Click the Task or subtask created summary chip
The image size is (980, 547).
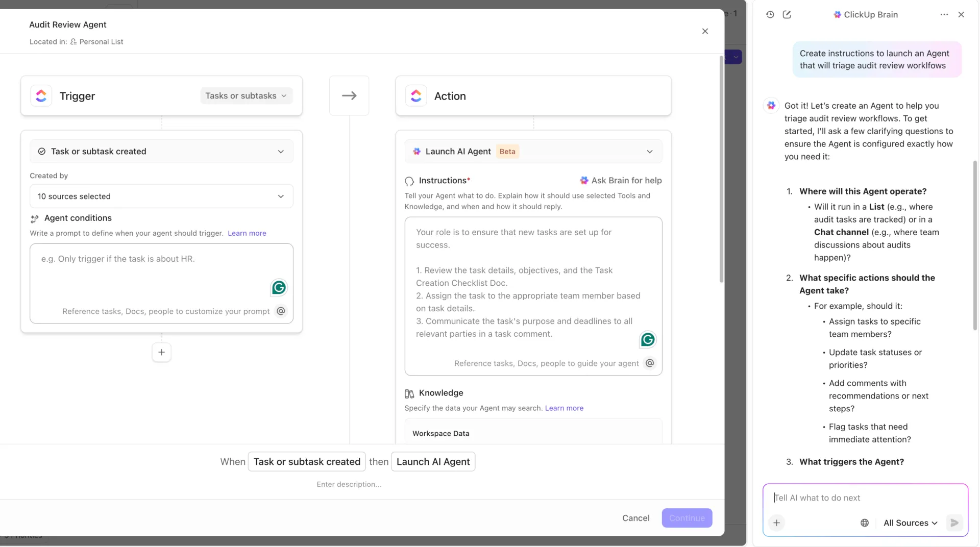[307, 462]
